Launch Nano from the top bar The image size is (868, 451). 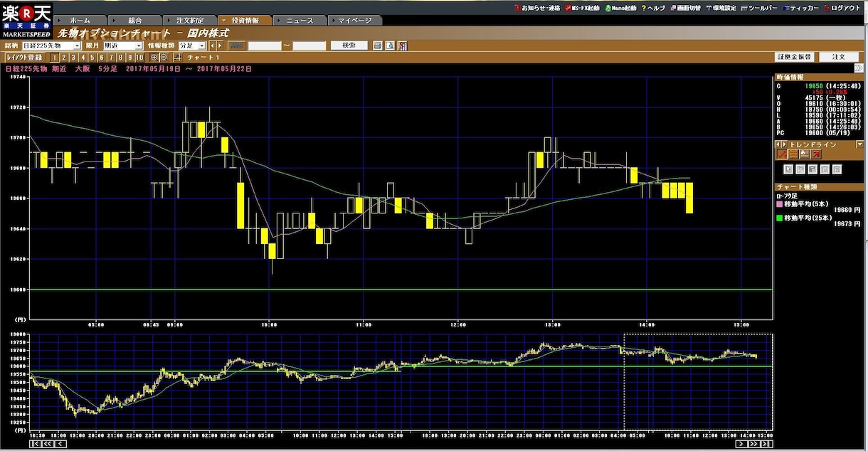(620, 8)
